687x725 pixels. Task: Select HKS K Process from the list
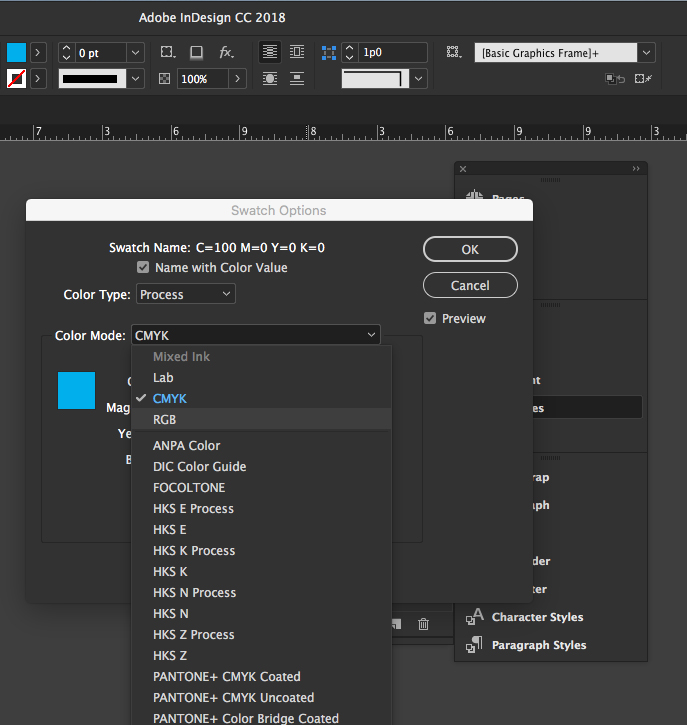(262, 550)
